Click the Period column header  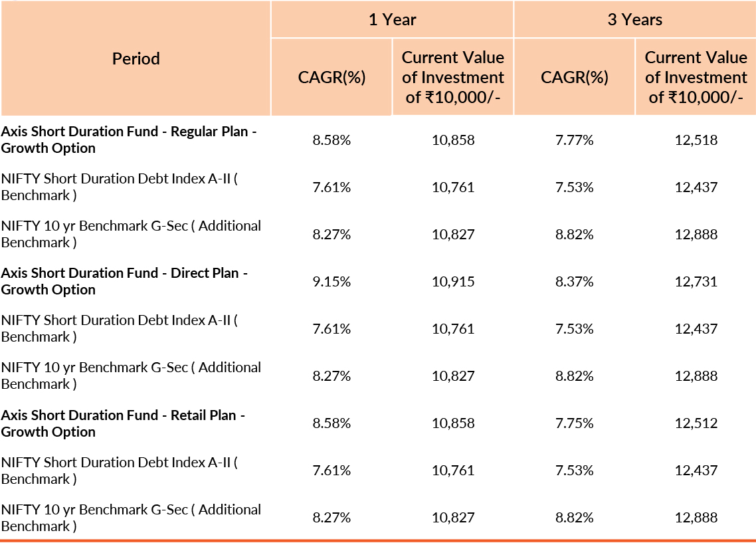(136, 58)
